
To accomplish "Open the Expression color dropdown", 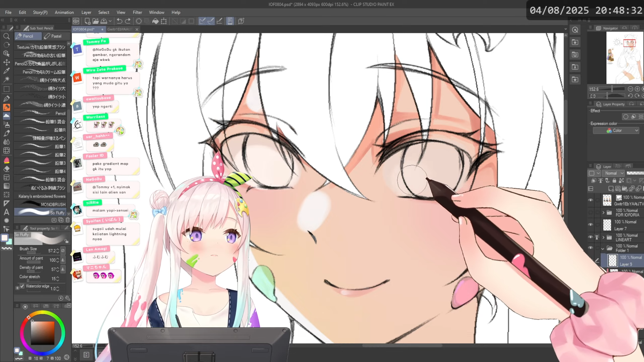I will click(616, 130).
